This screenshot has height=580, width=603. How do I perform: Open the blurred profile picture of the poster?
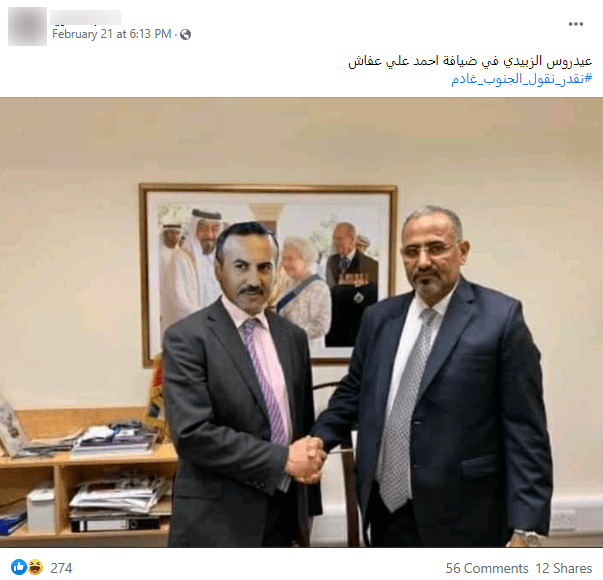[x=27, y=26]
